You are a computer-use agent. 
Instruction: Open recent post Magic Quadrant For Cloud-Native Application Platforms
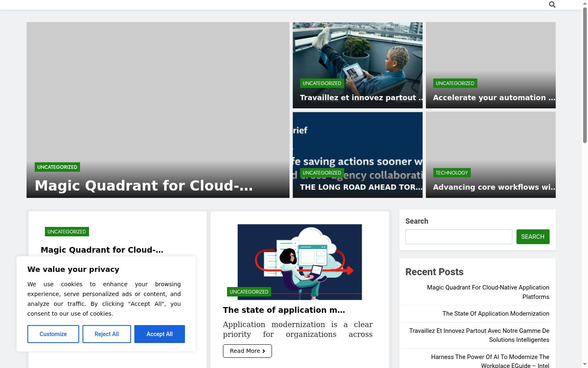tap(488, 292)
